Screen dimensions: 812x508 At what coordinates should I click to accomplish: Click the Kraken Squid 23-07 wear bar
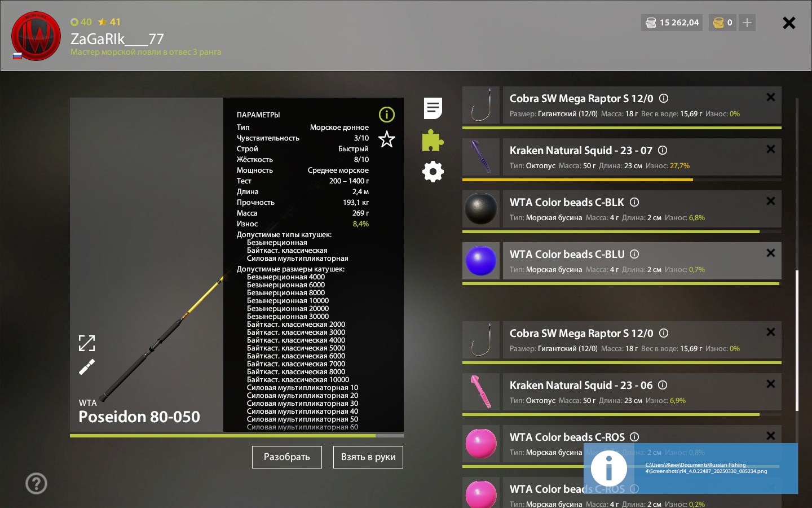click(622, 180)
